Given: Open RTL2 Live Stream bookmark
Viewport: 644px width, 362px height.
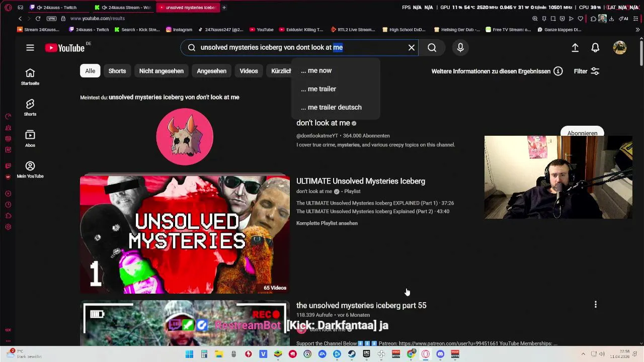Looking at the screenshot, I should [353, 30].
